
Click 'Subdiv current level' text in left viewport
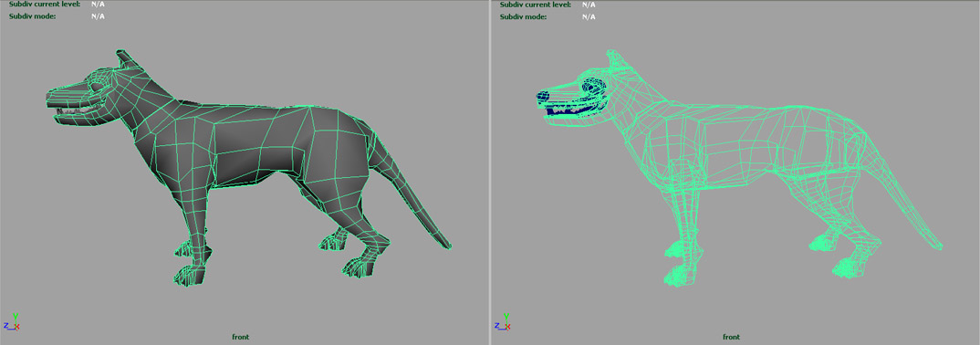click(45, 5)
